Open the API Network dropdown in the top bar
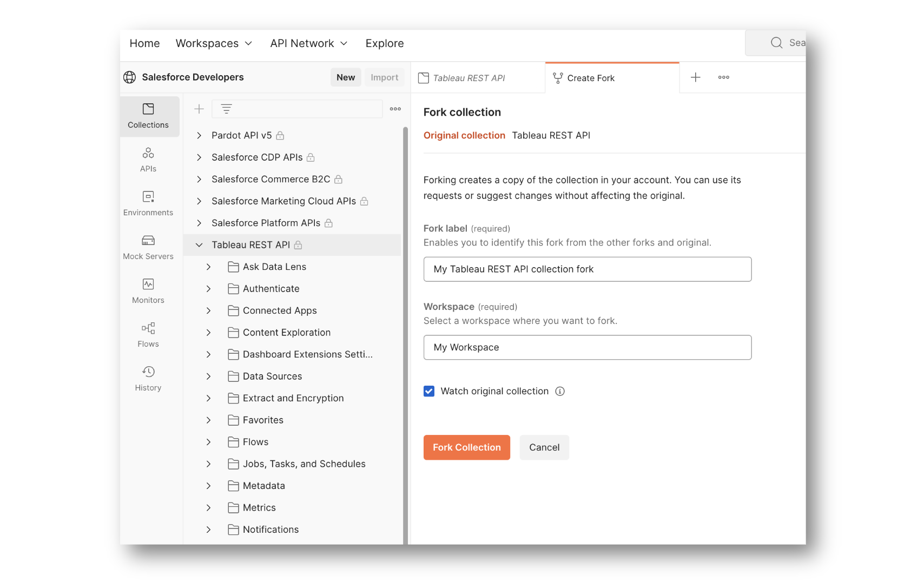 click(309, 43)
